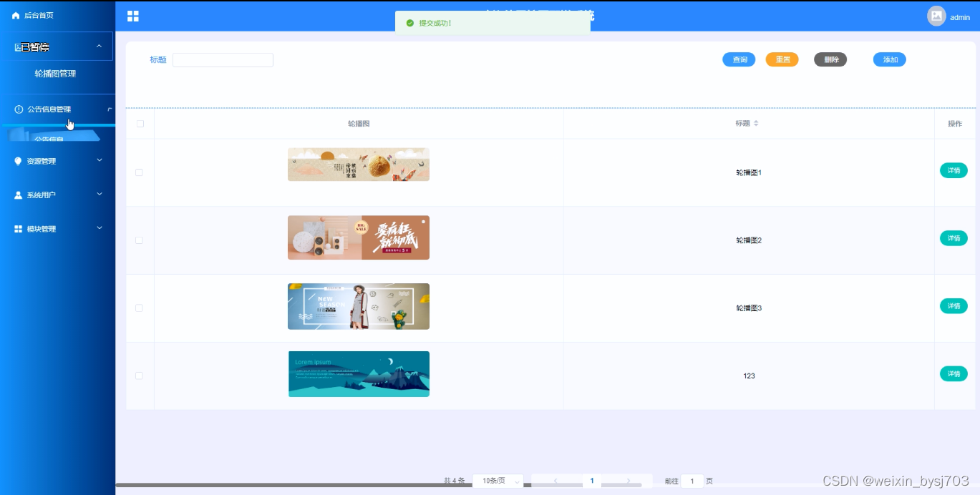The image size is (980, 495).
Task: Click the 模块管理 grid icon
Action: coord(19,229)
